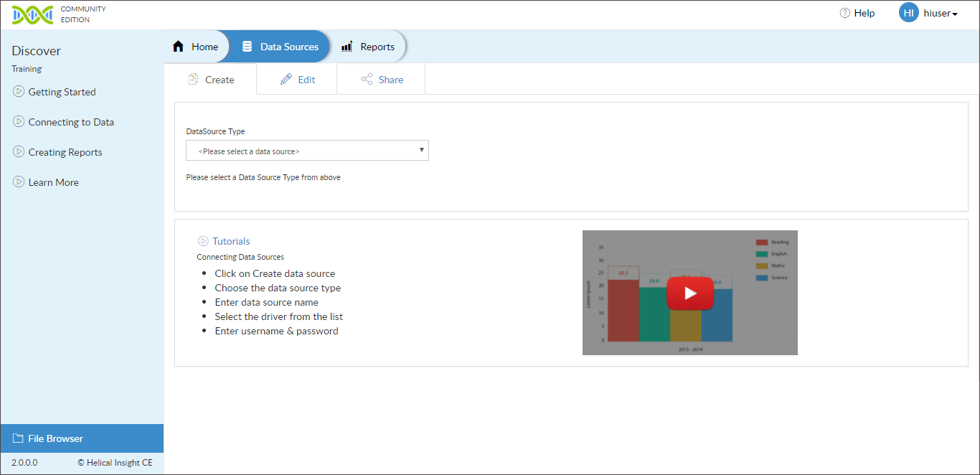Click the HI user avatar circle
980x475 pixels.
pos(908,12)
